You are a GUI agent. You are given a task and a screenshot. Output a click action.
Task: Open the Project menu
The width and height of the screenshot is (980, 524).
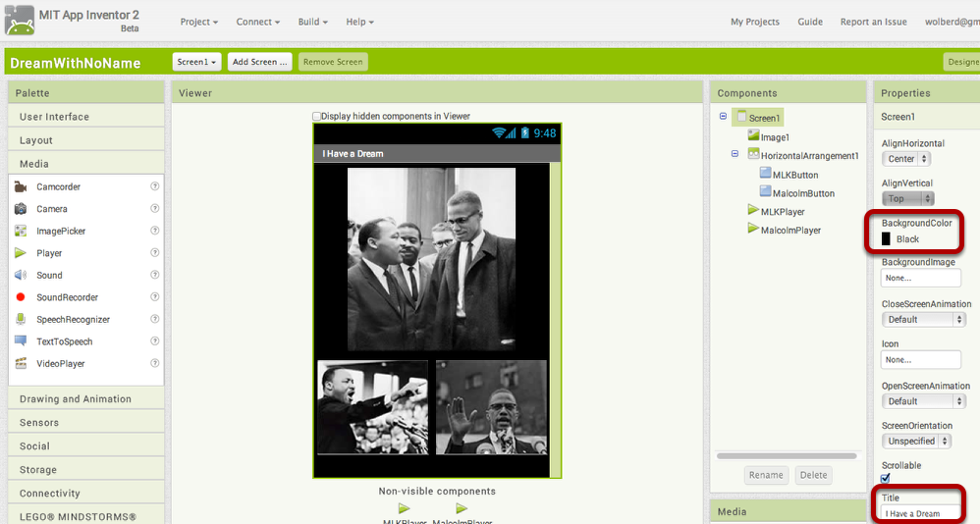[198, 22]
